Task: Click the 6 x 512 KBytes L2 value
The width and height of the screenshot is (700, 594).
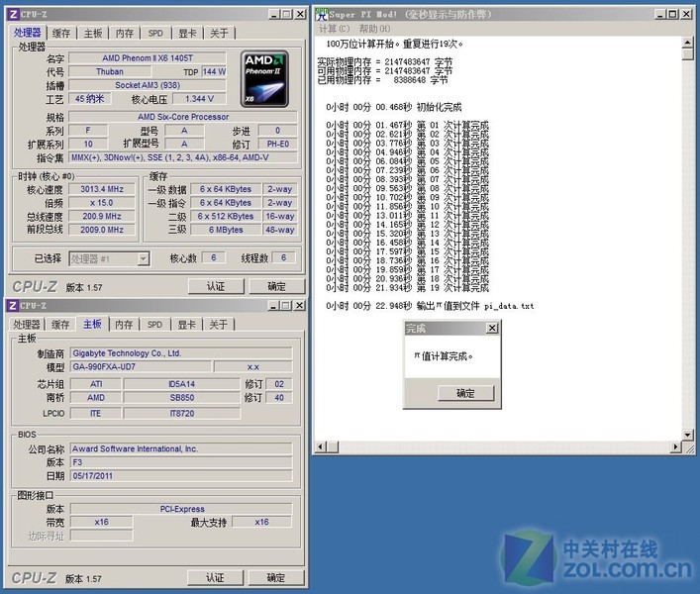Action: [226, 216]
